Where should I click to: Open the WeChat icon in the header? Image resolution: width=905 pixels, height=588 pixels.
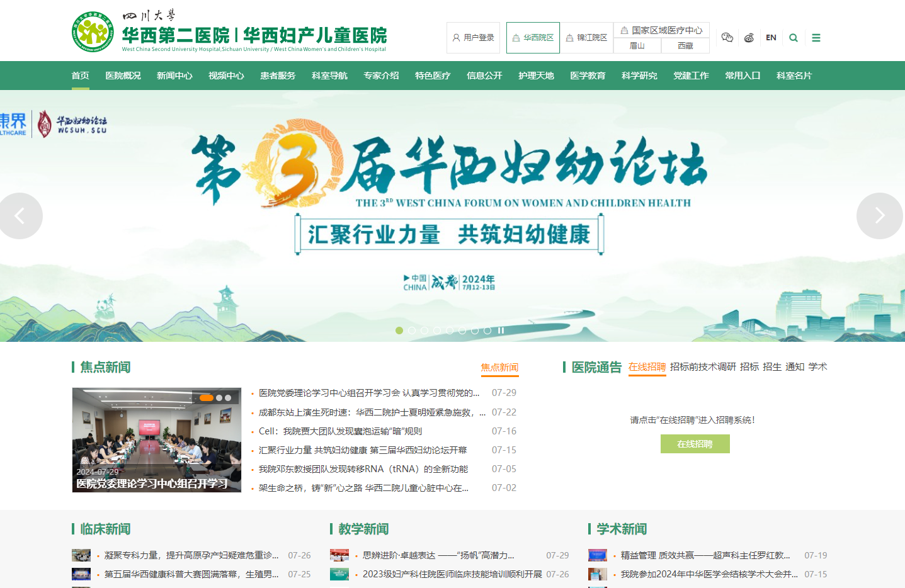point(727,38)
